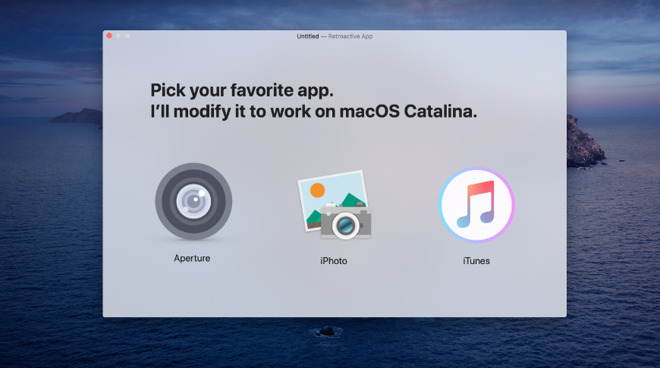This screenshot has height=368, width=660.
Task: Click the "Untitled — Retroactive App" window title
Action: coord(335,36)
